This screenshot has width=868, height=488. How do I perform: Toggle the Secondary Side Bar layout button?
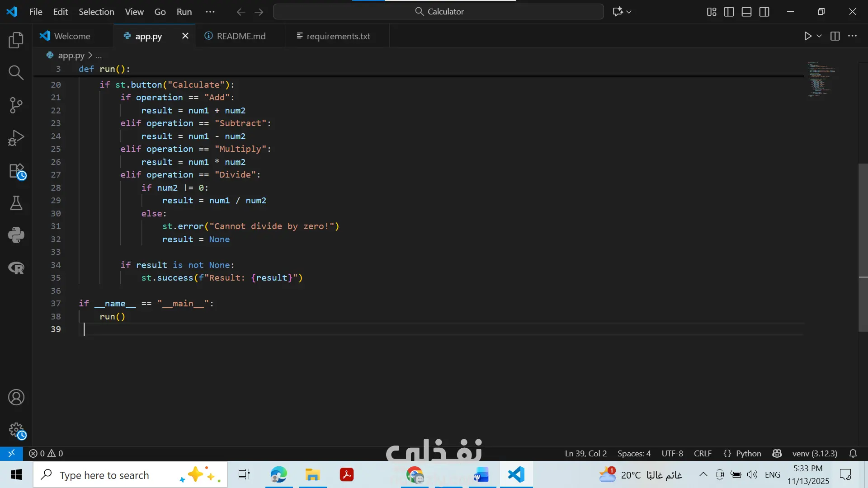click(764, 12)
